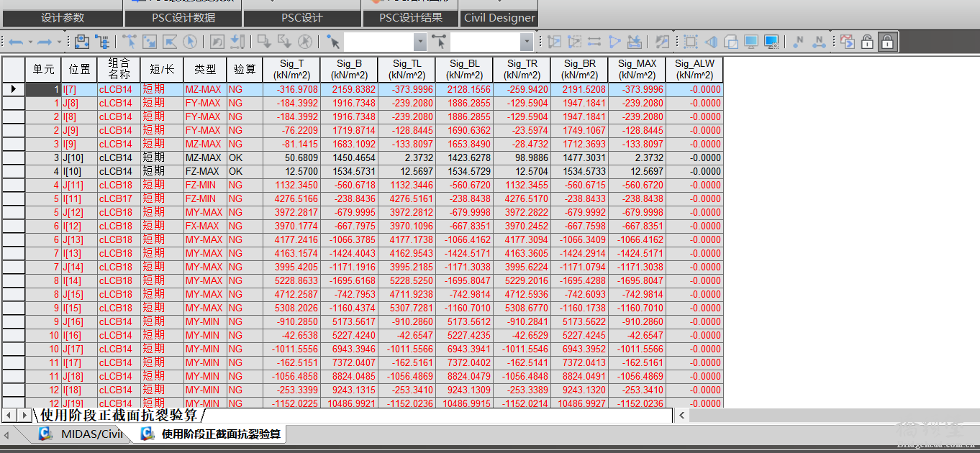Viewport: 980px width, 453px height.
Task: Click the row selector arrow of row I[7]
Action: 13,90
